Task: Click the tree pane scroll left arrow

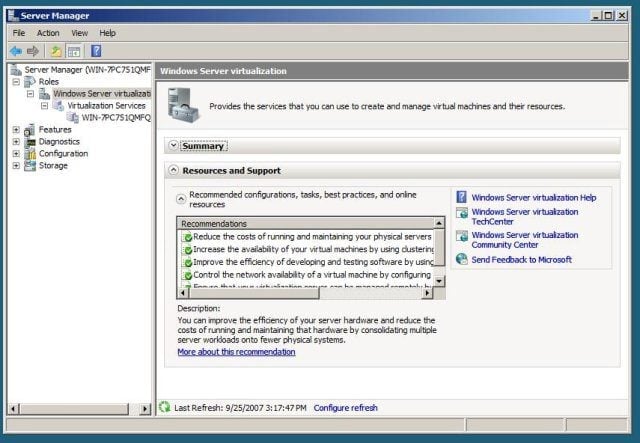Action: (x=14, y=409)
